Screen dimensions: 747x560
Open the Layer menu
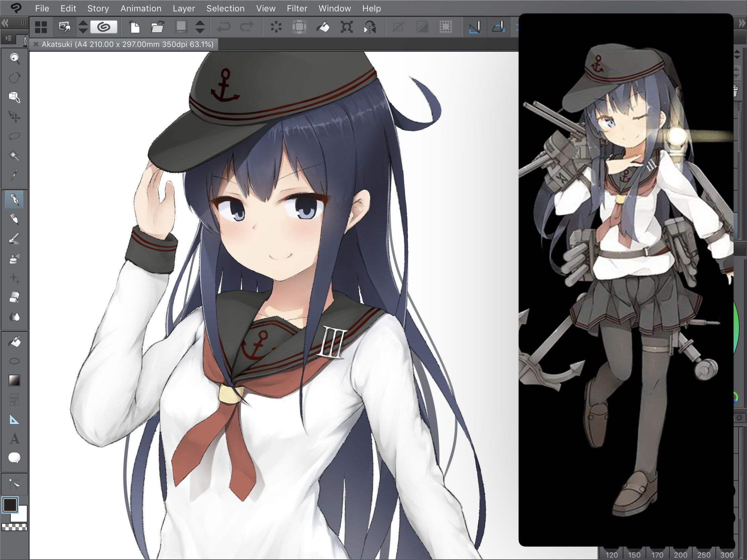click(x=184, y=8)
